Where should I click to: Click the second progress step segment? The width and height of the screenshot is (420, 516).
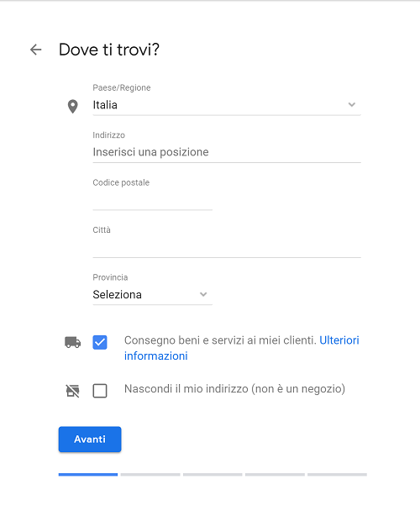click(150, 475)
